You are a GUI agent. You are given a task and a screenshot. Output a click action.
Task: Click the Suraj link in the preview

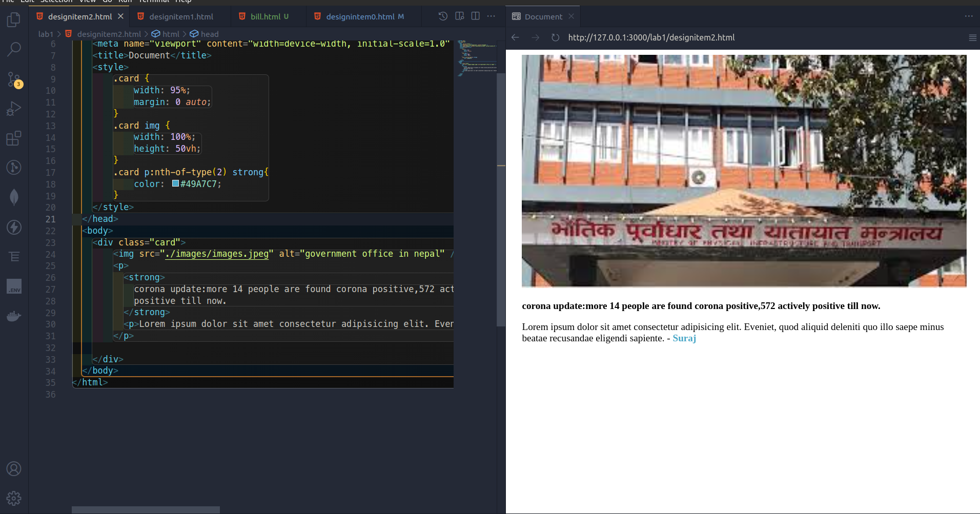pos(684,338)
